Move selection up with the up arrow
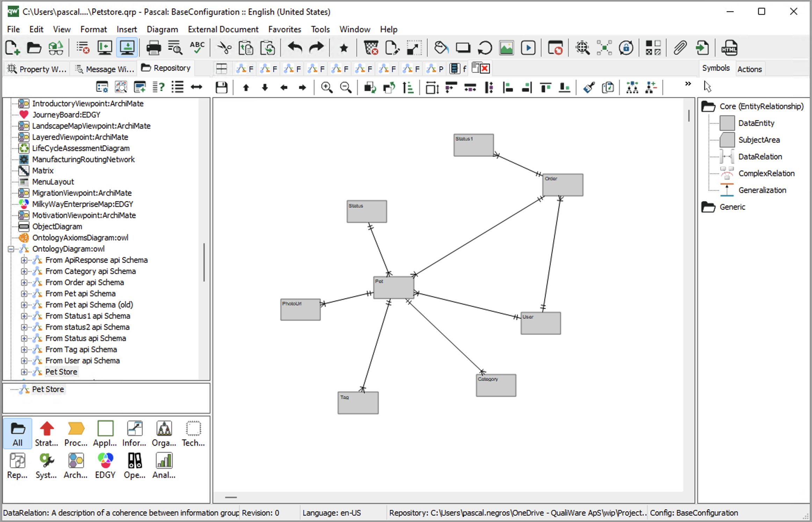The width and height of the screenshot is (812, 522). [x=246, y=87]
